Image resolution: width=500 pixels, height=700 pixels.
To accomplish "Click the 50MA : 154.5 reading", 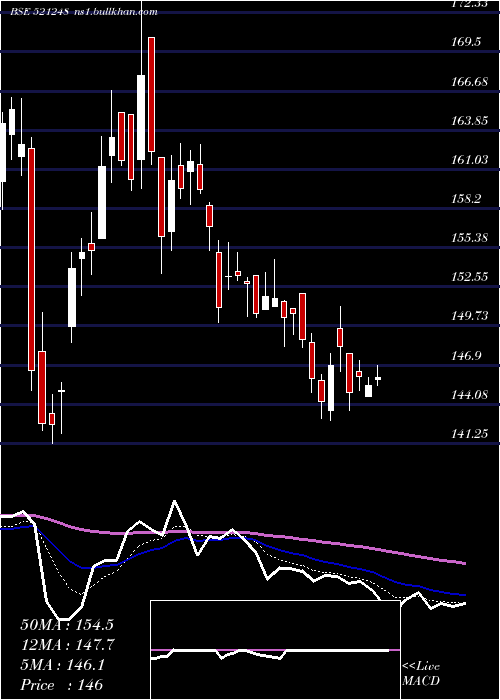I will tap(67, 625).
